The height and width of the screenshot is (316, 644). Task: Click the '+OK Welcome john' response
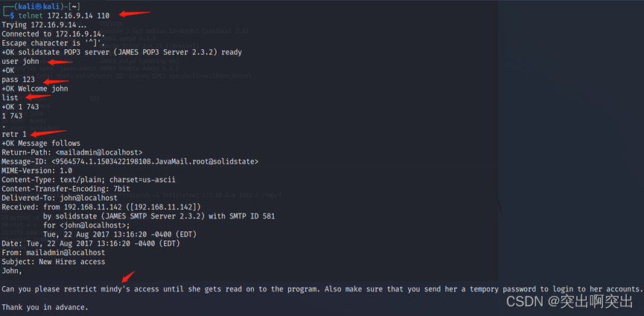[34, 88]
